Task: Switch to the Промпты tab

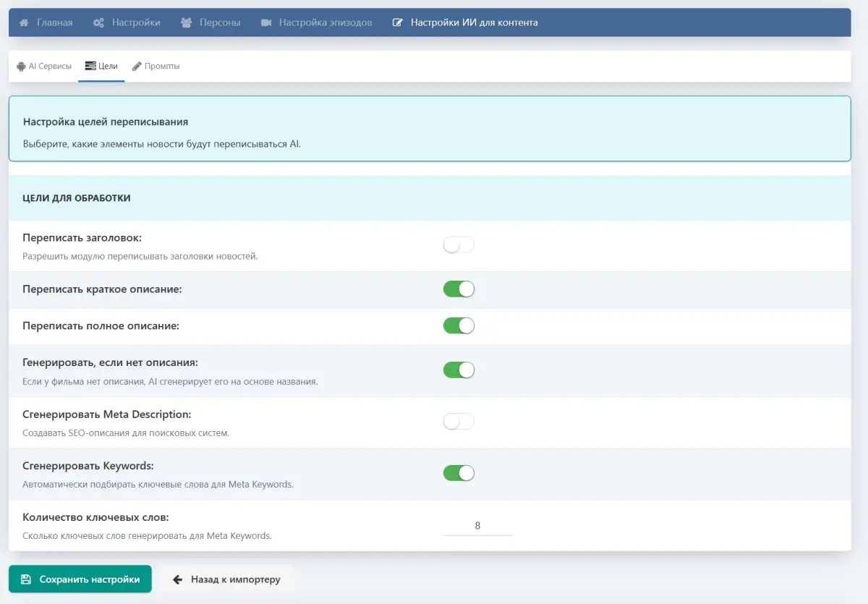Action: tap(161, 66)
